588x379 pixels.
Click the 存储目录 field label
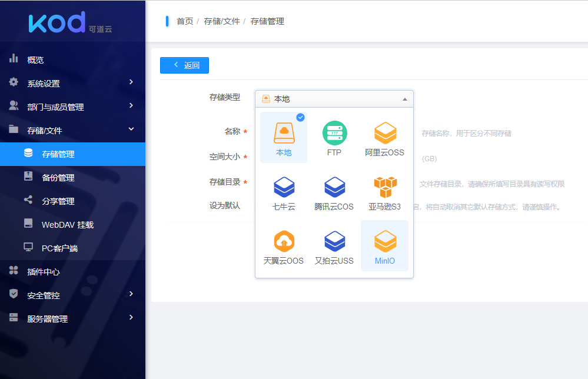tap(225, 182)
